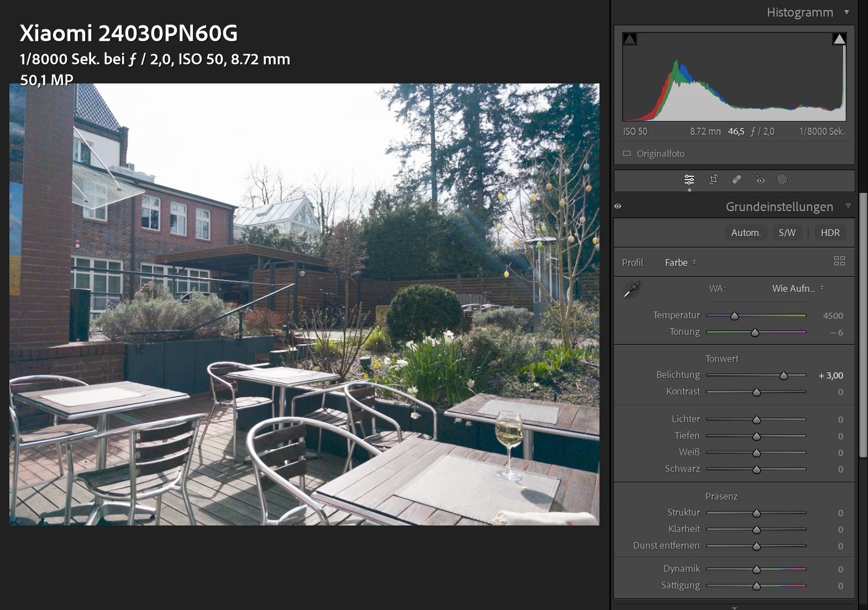
Task: Click the Temperatur value field 4500
Action: (833, 315)
